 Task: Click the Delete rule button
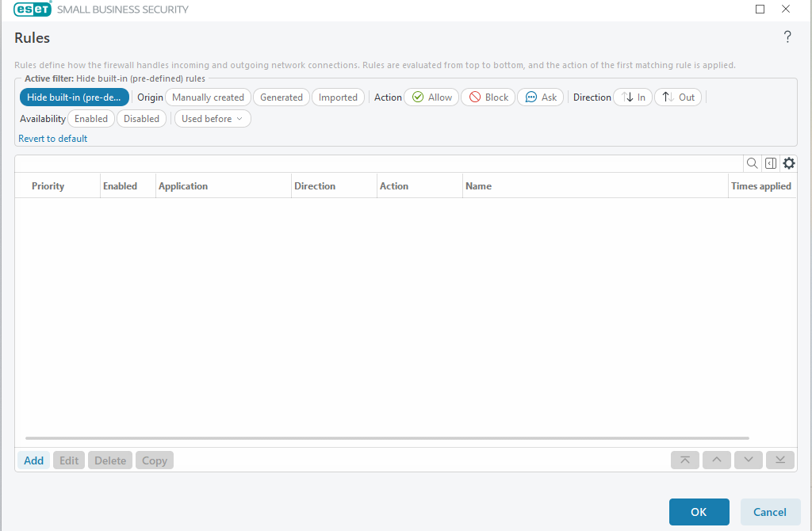click(110, 460)
